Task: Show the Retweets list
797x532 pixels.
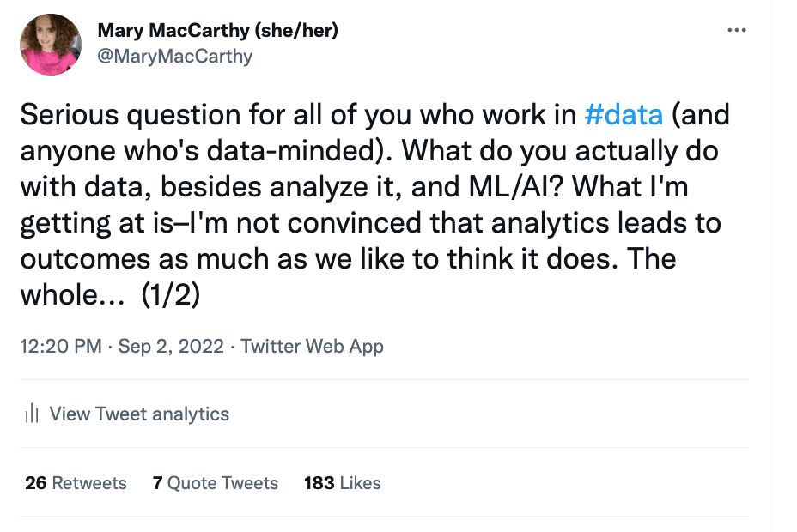Action: pos(89,483)
